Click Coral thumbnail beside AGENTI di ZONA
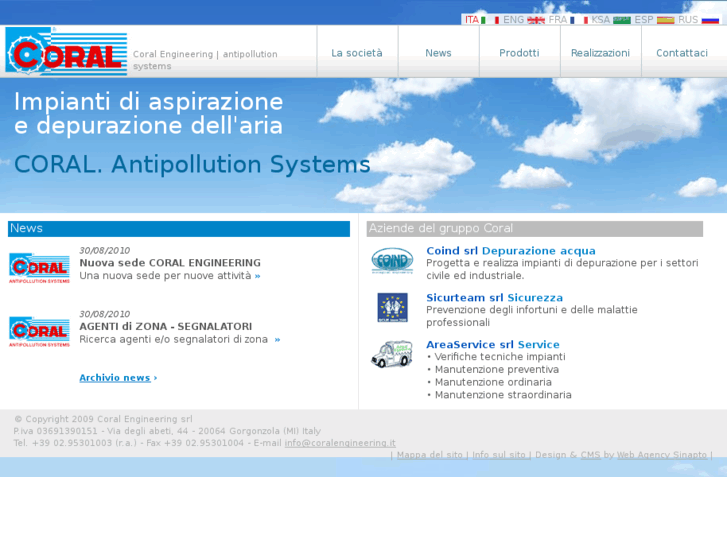This screenshot has width=727, height=545. click(x=39, y=332)
